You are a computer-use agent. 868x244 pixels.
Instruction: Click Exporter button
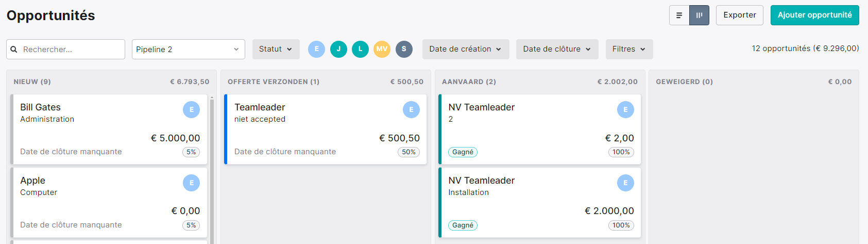pyautogui.click(x=740, y=15)
